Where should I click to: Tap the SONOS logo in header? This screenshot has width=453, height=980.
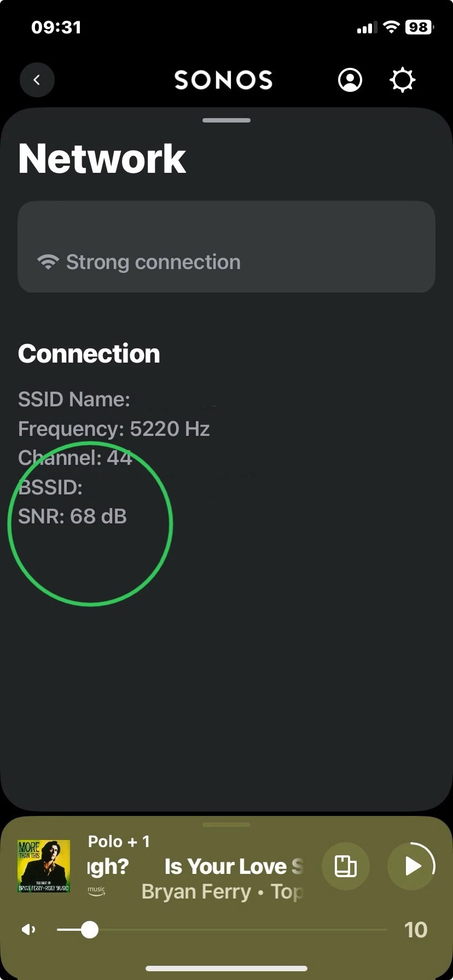click(223, 80)
